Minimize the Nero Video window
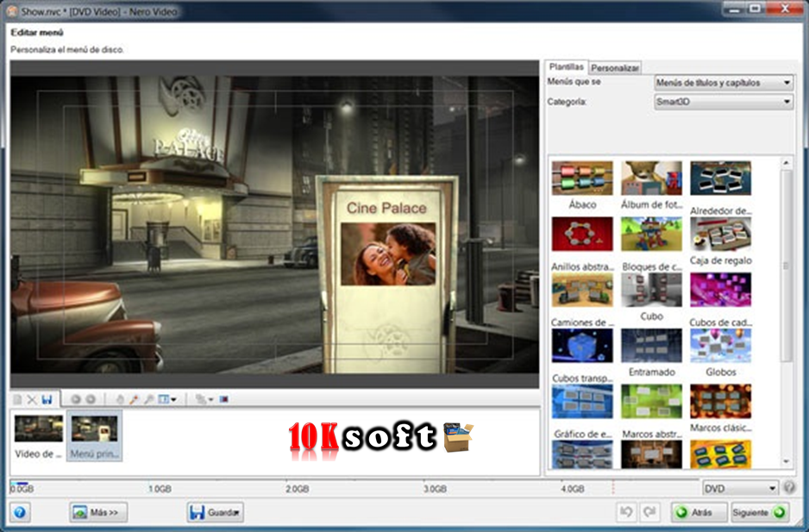Image resolution: width=809 pixels, height=532 pixels. (x=735, y=9)
